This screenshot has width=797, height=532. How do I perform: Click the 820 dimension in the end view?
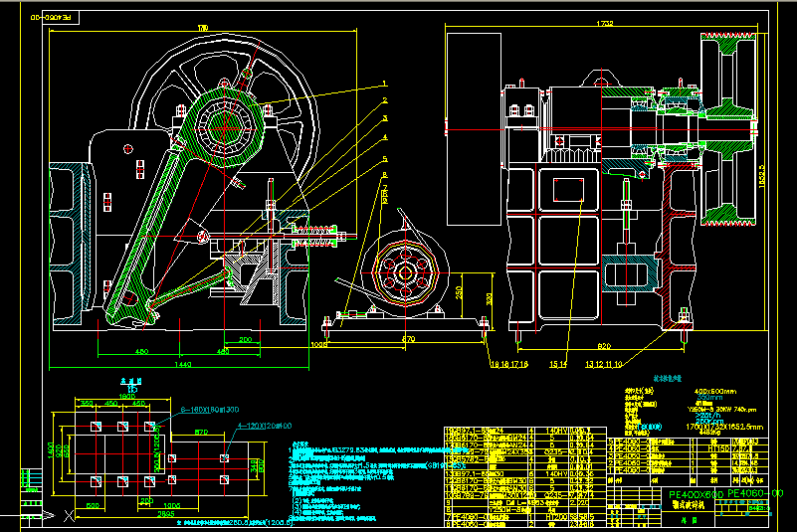coord(604,345)
